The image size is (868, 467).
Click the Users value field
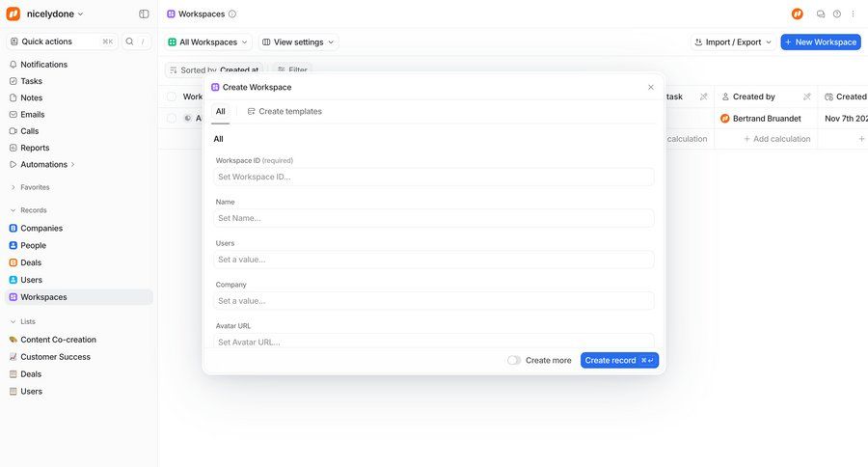click(x=433, y=260)
